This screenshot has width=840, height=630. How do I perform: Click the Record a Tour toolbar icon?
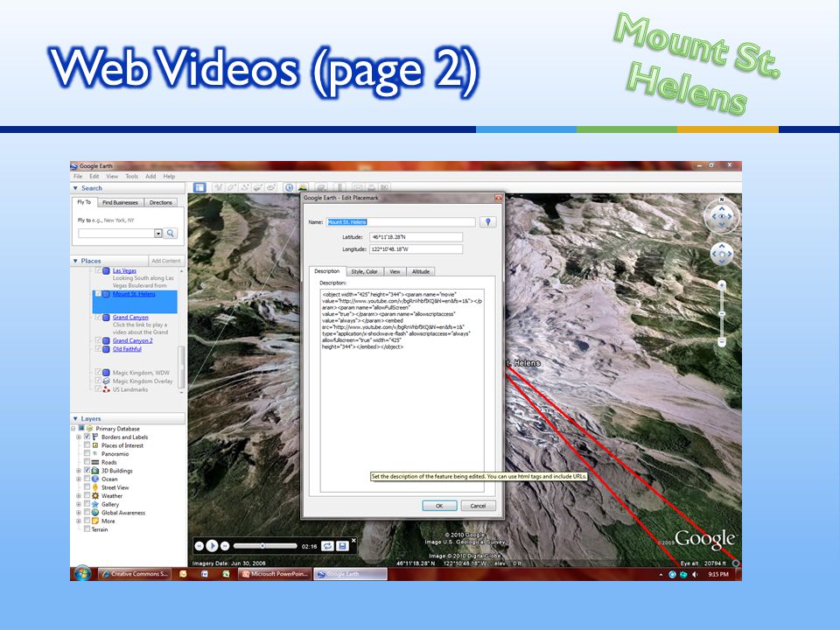(271, 187)
